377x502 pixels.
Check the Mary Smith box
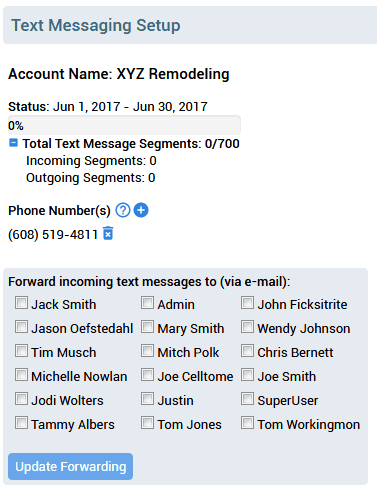(x=147, y=327)
